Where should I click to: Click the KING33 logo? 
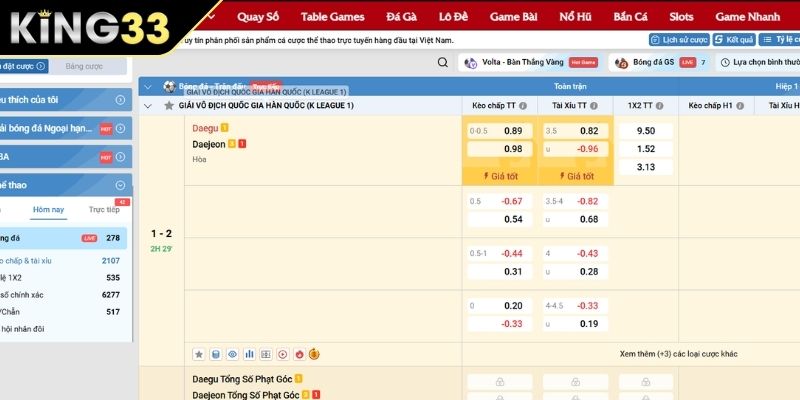pos(89,27)
